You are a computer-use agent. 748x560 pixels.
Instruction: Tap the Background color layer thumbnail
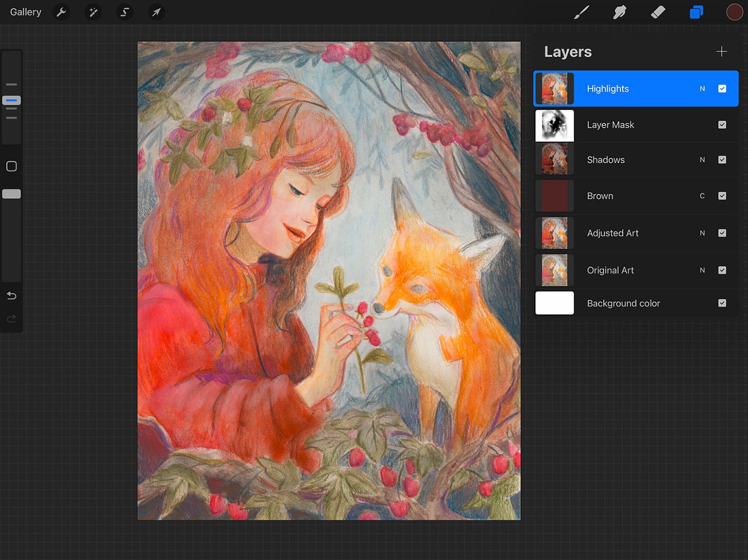pyautogui.click(x=554, y=303)
